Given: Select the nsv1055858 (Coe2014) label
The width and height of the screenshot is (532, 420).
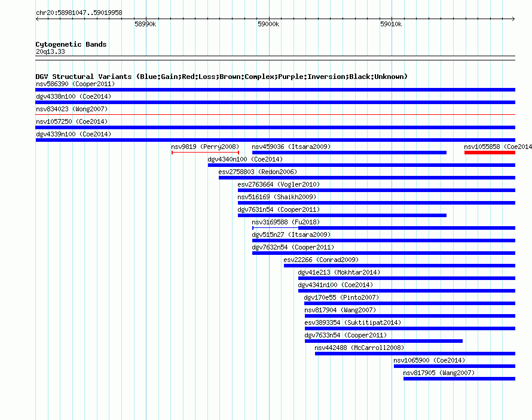Looking at the screenshot, I should 498,147.
